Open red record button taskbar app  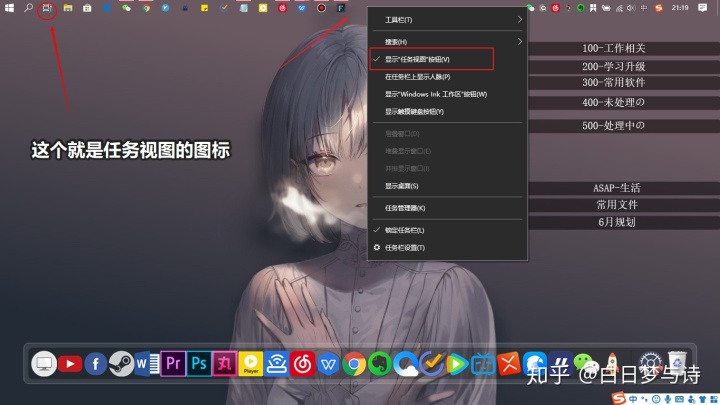321,8
